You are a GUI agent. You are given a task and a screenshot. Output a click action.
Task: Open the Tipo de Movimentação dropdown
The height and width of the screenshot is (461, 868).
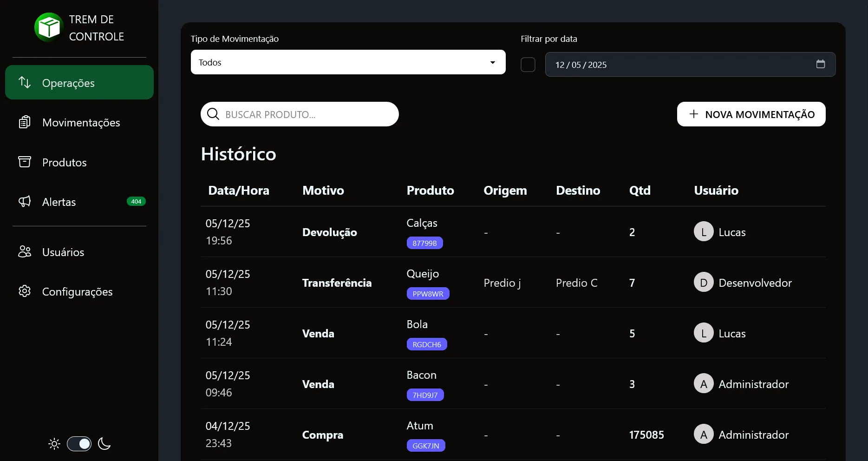[348, 62]
